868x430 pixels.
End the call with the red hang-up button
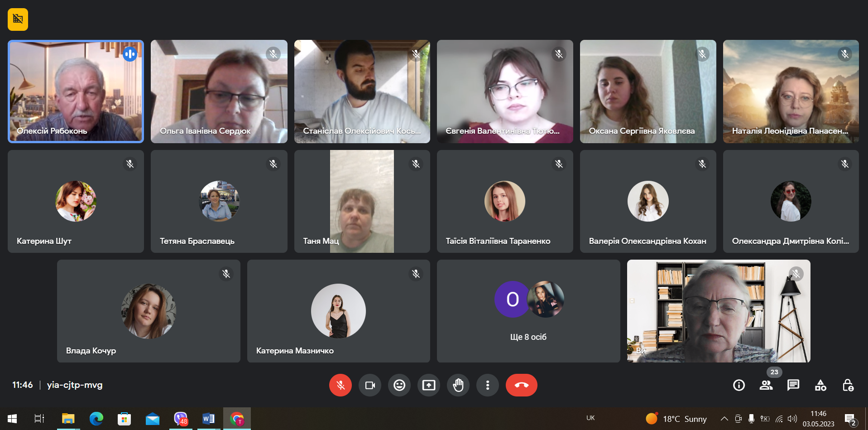point(522,385)
